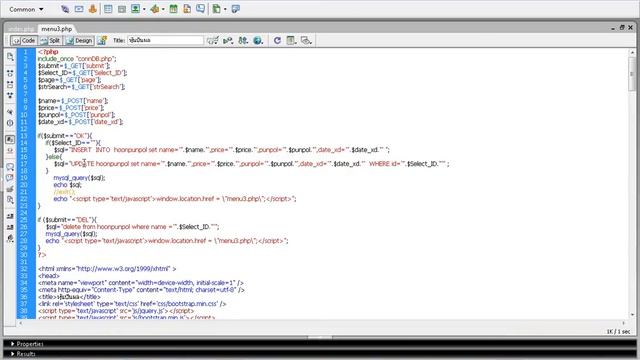The width and height of the screenshot is (640, 360).
Task: Click the scroll down arrow of code view
Action: pyautogui.click(x=632, y=315)
